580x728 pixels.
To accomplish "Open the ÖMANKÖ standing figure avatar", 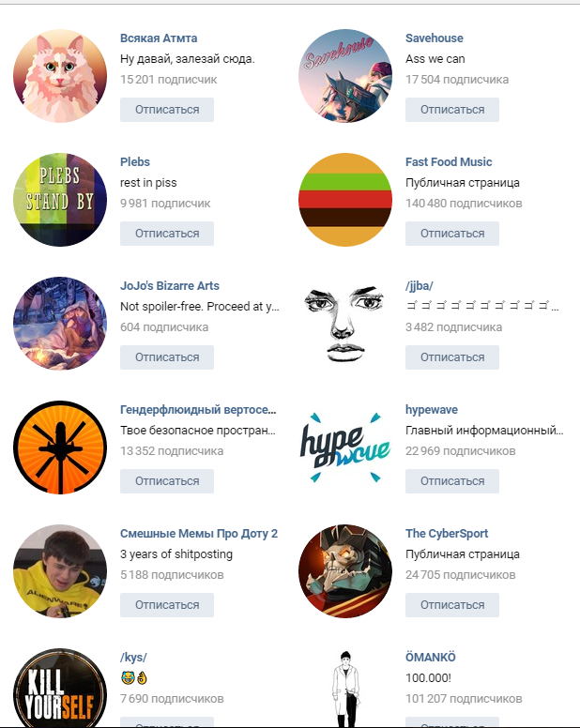I will pos(345,688).
